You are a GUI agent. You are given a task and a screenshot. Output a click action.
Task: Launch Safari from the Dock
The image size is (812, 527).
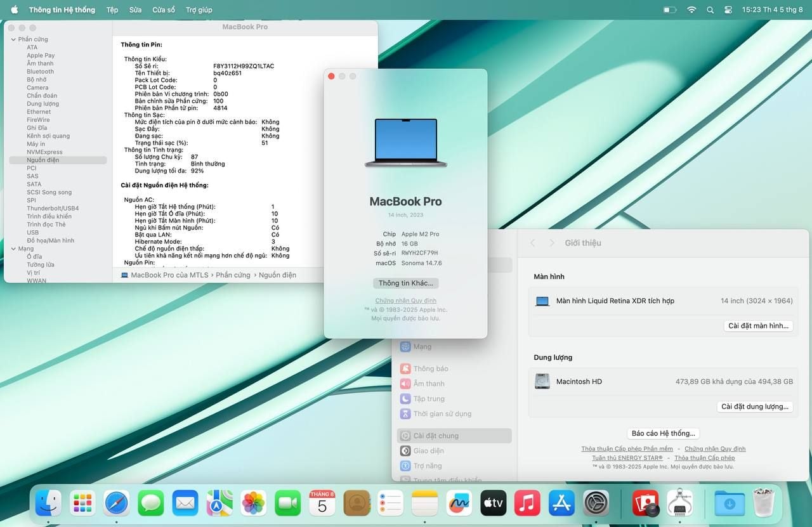click(x=117, y=503)
